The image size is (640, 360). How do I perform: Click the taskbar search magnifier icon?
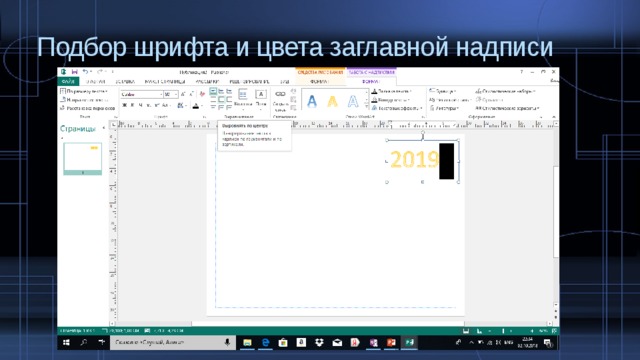[x=84, y=342]
